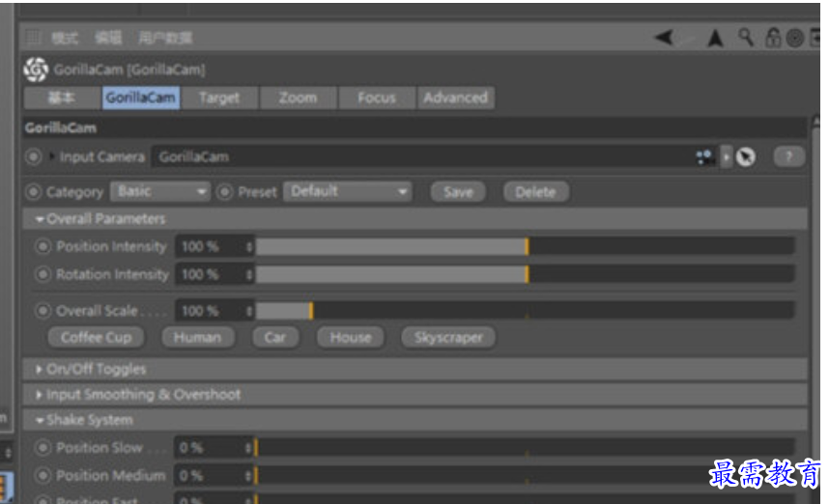Toggle Preset animation dot

[225, 192]
